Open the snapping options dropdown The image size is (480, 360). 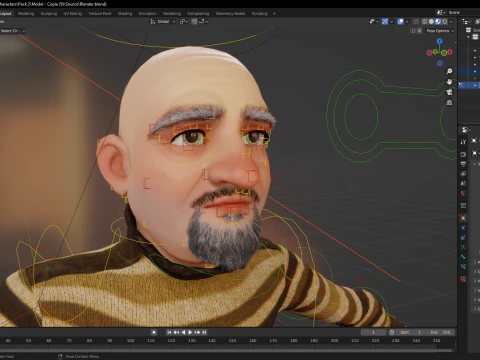(x=204, y=22)
